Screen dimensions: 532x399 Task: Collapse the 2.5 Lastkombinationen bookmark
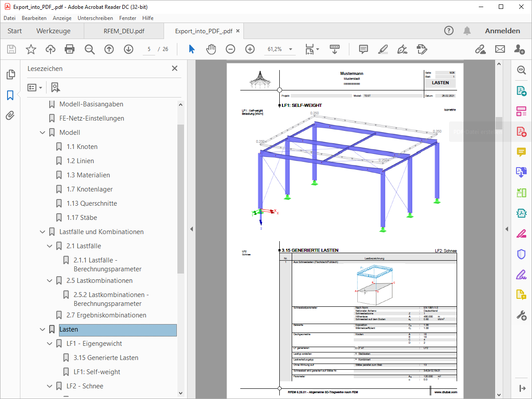coord(50,281)
